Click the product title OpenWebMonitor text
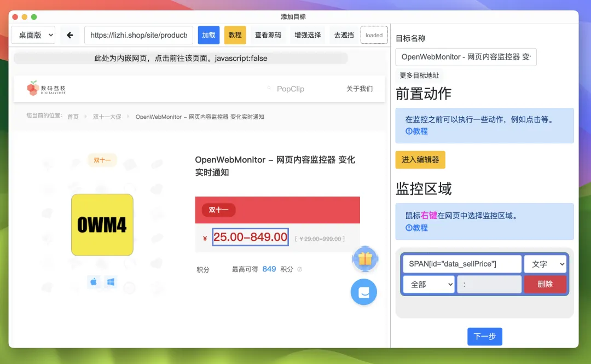The image size is (591, 364). coord(275,166)
